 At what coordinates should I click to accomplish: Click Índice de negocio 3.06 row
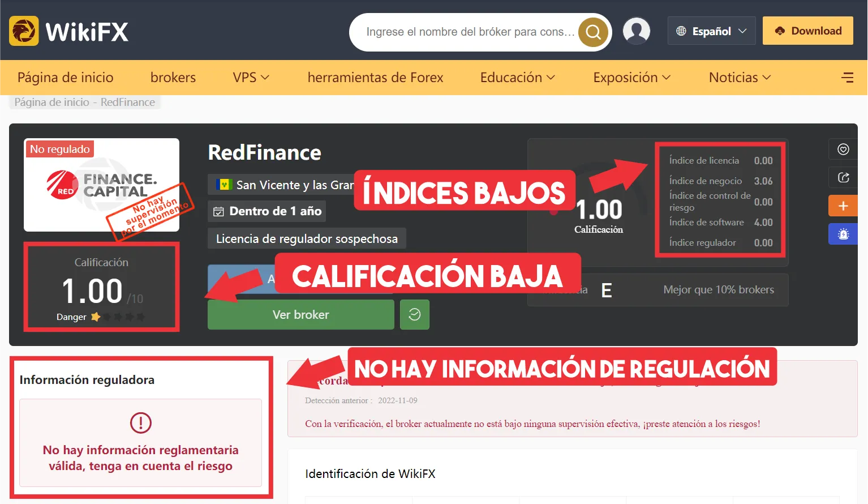(x=721, y=181)
